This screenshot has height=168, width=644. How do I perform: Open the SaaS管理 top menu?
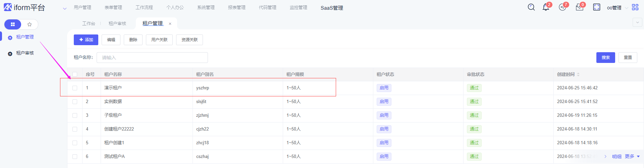point(331,8)
